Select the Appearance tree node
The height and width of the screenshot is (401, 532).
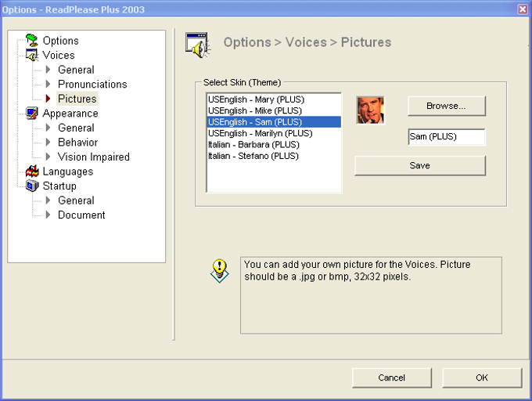point(70,114)
